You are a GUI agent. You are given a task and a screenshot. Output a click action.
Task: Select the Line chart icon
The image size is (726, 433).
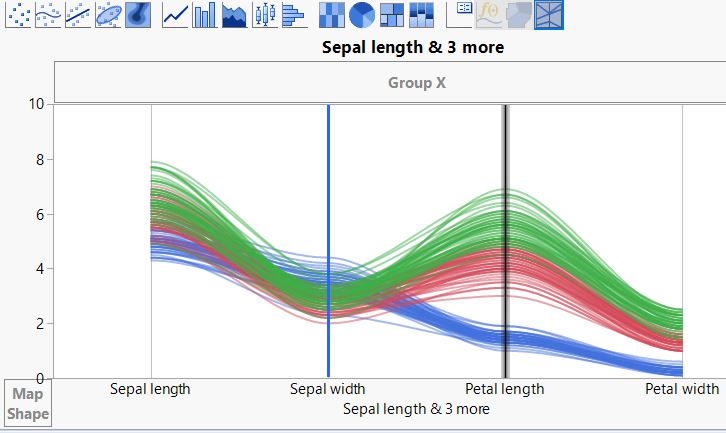coord(176,14)
